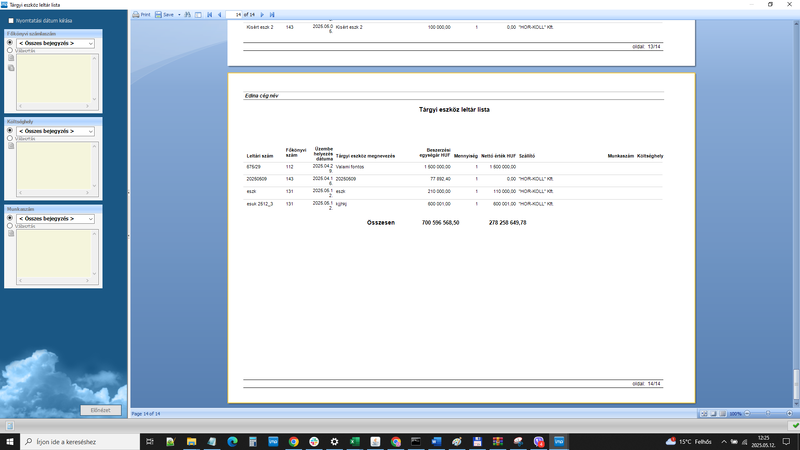800x450 pixels.
Task: Click zoom in plus button
Action: tap(790, 414)
